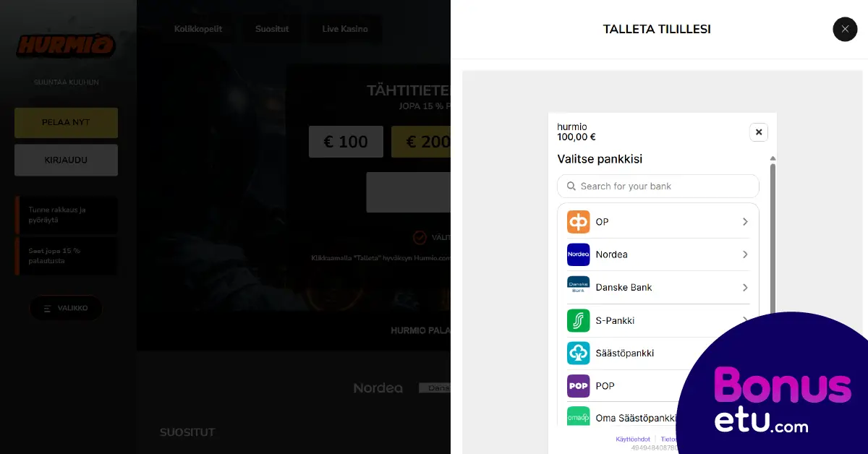Image resolution: width=868 pixels, height=454 pixels.
Task: Expand the Danske Bank row chevron
Action: 745,288
